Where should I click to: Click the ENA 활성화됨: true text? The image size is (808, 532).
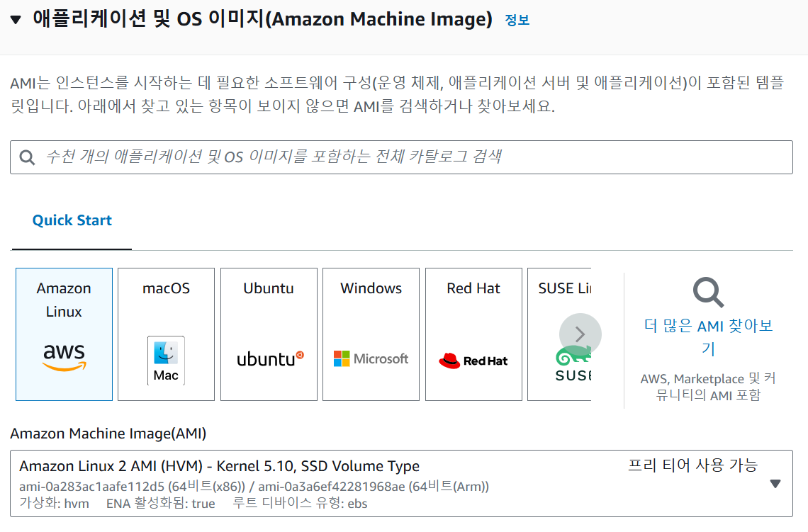click(x=161, y=503)
